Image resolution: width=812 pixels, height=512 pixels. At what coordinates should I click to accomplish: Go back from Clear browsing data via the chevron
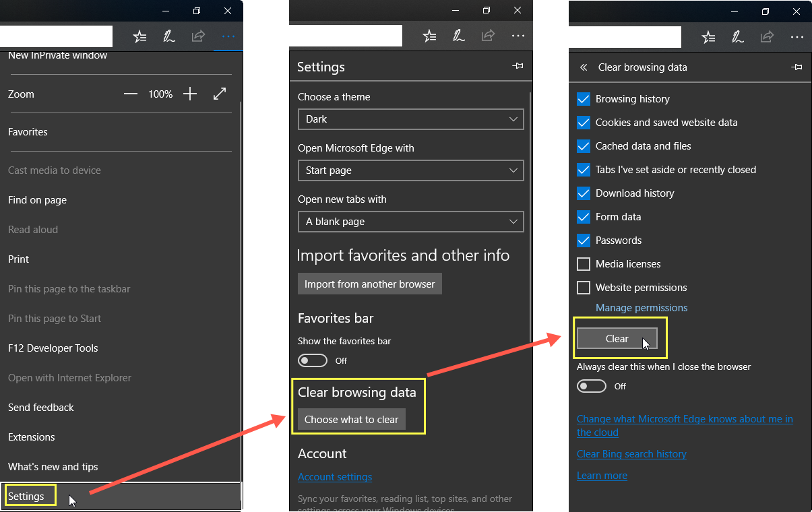pos(582,67)
